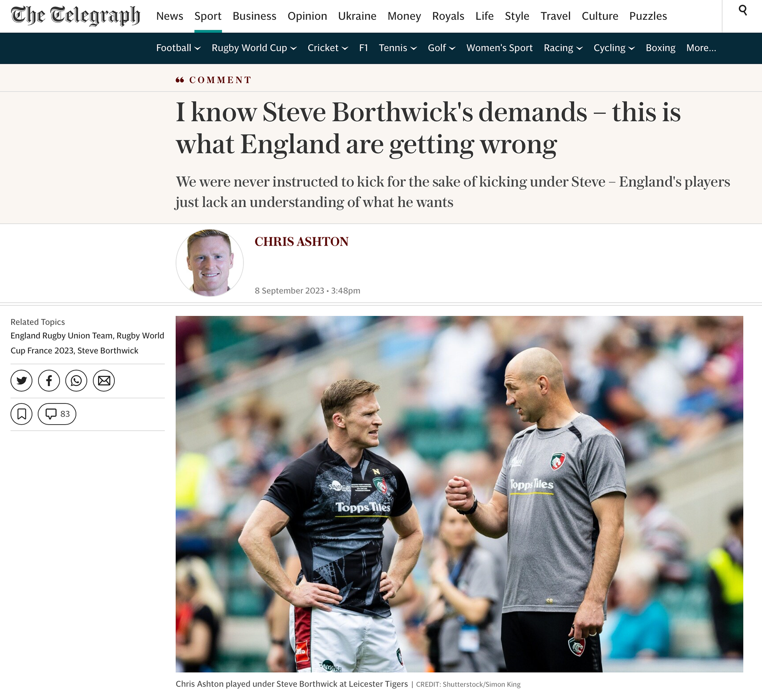Open the Steve Borthwick related topic
Viewport: 762px width, 700px height.
pyautogui.click(x=108, y=350)
